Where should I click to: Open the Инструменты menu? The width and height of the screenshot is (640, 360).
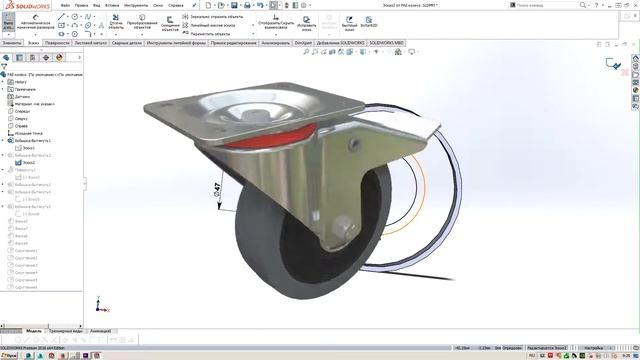[x=136, y=5]
